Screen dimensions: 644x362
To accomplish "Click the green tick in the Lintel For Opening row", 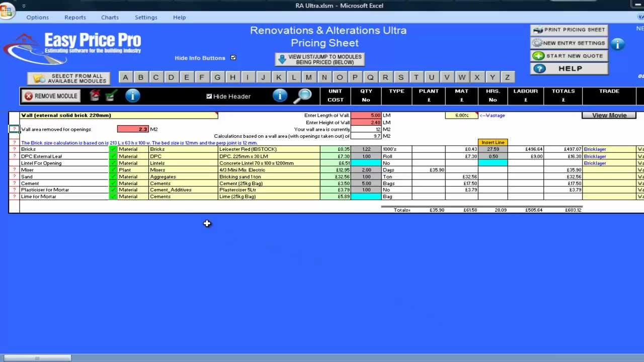I will (x=113, y=163).
